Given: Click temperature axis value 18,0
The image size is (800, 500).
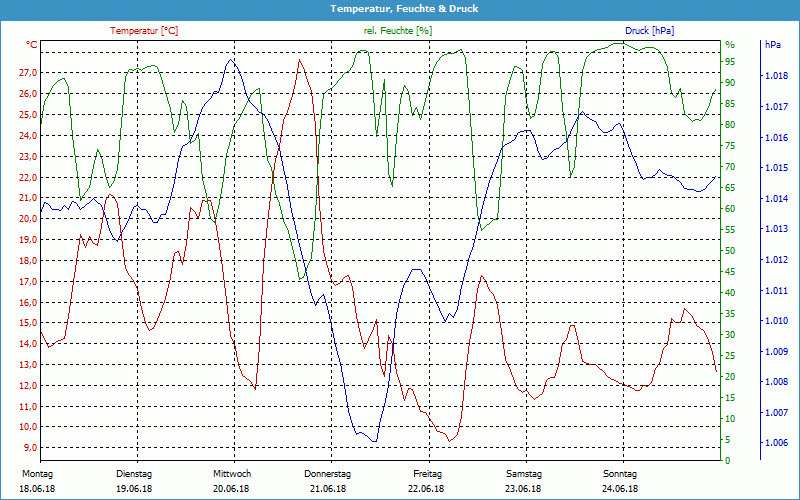Looking at the screenshot, I should [x=28, y=261].
